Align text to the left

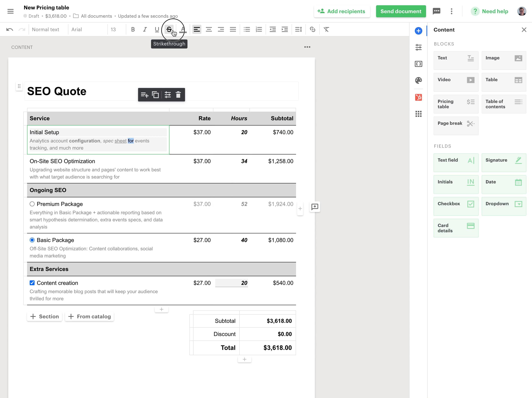197,30
